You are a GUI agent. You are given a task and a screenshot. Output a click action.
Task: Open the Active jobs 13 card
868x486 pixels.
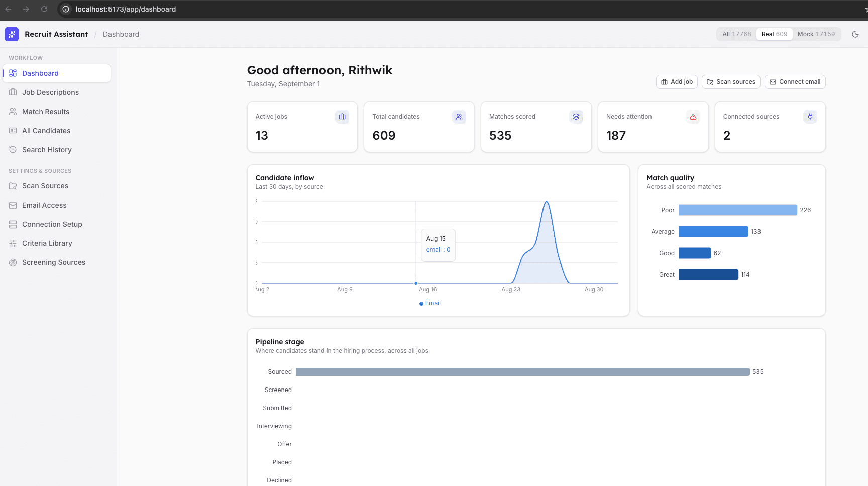pos(302,127)
